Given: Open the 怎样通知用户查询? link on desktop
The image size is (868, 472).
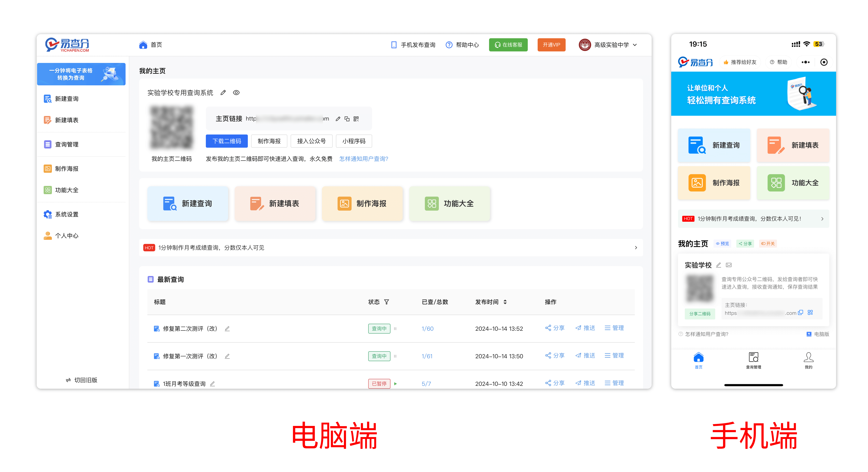Looking at the screenshot, I should point(364,159).
